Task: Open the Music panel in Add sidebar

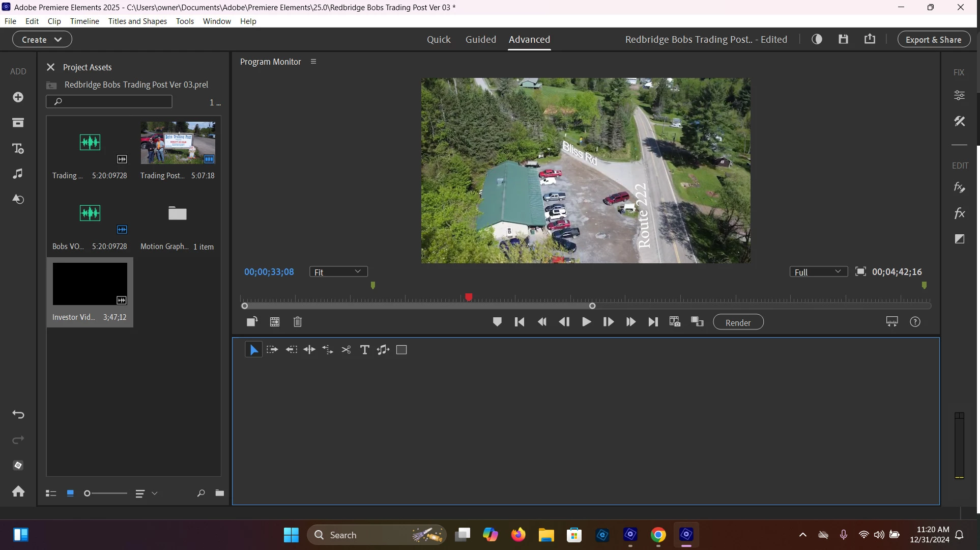Action: pos(18,174)
